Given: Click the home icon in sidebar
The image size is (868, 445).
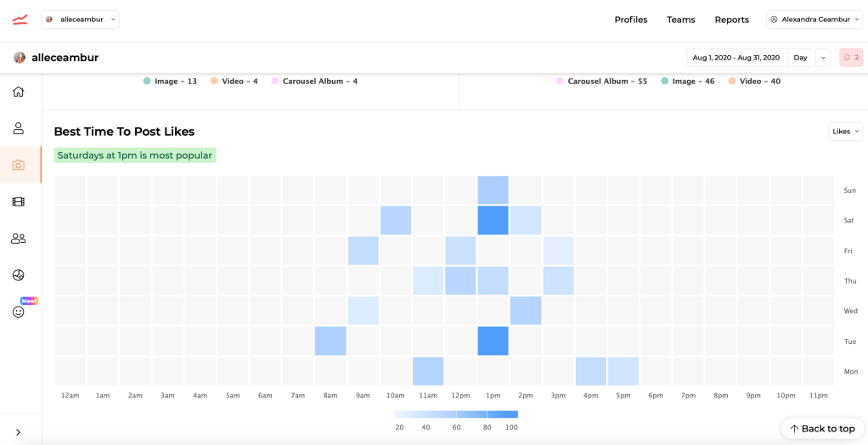Looking at the screenshot, I should coord(18,92).
